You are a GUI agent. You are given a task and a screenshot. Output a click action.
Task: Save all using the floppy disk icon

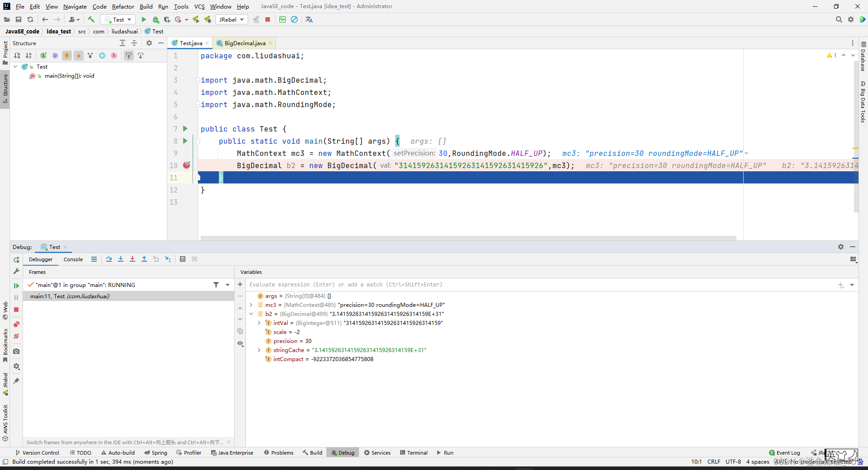[x=19, y=19]
